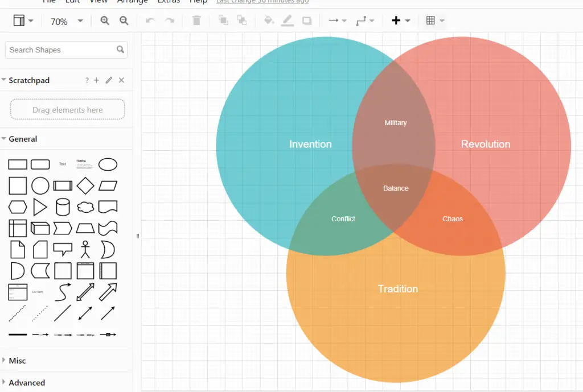Click the zoom out magnifier icon
Viewport: 583px width, 392px height.
pos(124,21)
